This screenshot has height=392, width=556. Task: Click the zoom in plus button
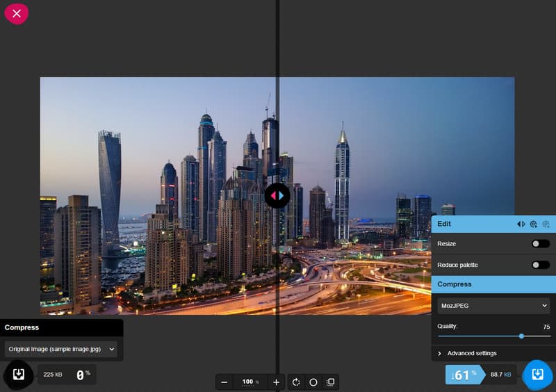[x=276, y=382]
